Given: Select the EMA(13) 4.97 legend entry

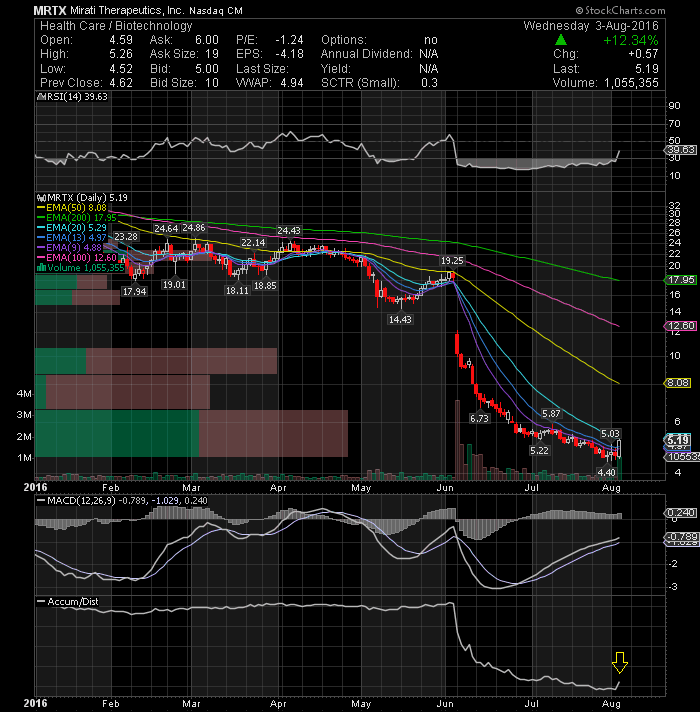Looking at the screenshot, I should (72, 238).
